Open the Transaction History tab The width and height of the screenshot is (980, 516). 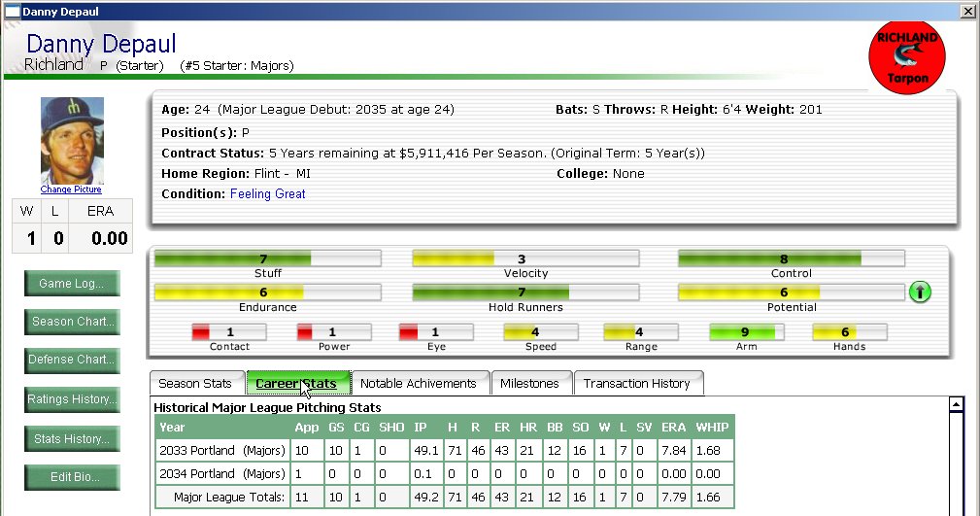(638, 384)
